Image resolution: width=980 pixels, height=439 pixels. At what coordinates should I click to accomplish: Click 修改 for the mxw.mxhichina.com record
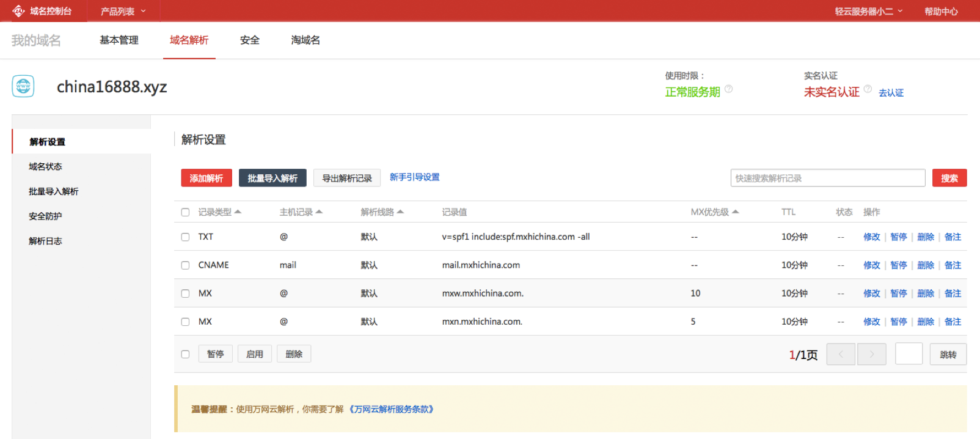pyautogui.click(x=871, y=293)
